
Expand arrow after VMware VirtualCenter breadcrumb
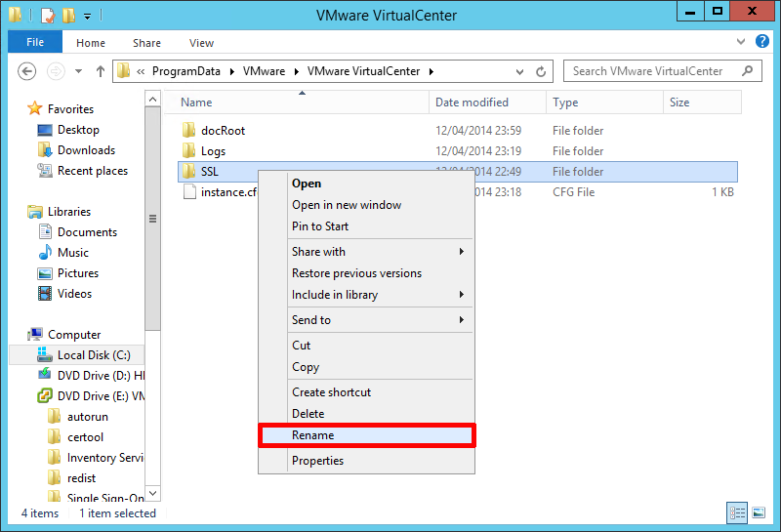point(432,71)
